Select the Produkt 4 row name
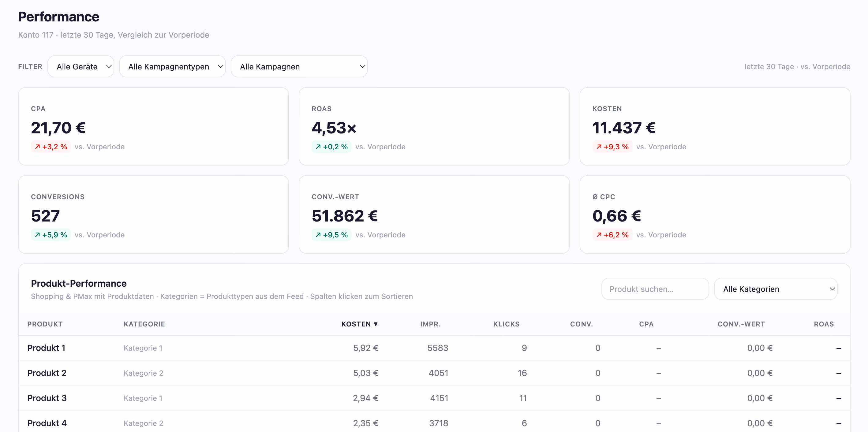The height and width of the screenshot is (432, 868). tap(47, 423)
